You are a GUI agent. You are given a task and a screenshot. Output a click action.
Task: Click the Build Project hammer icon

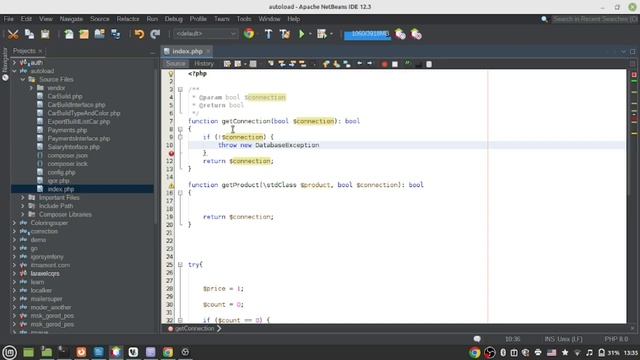tap(268, 34)
